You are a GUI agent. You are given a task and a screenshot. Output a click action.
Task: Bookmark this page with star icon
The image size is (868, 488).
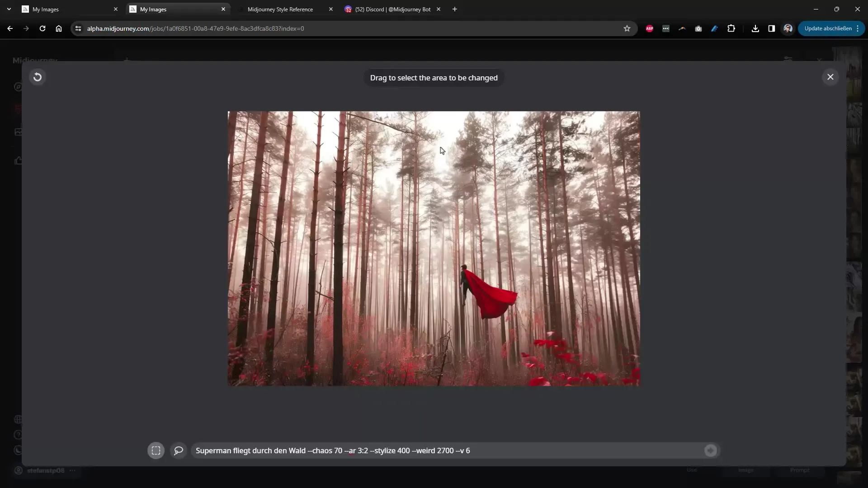(627, 28)
